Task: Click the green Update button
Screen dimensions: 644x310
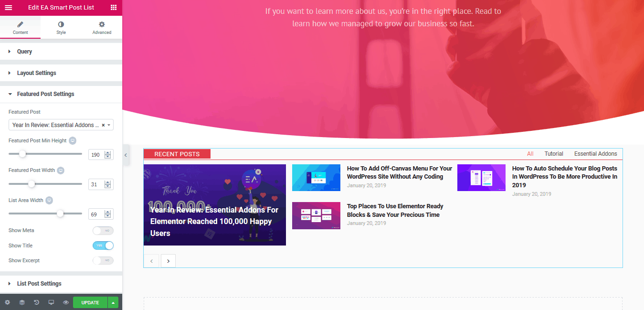Action: 90,302
